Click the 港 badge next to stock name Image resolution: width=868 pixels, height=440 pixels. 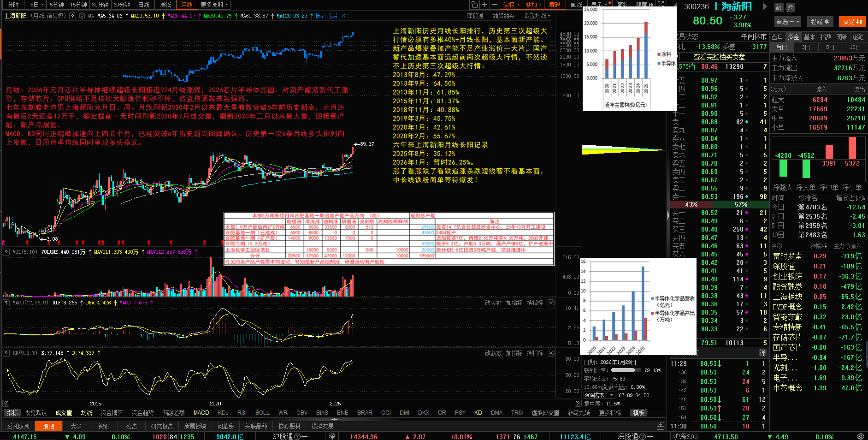coord(790,7)
